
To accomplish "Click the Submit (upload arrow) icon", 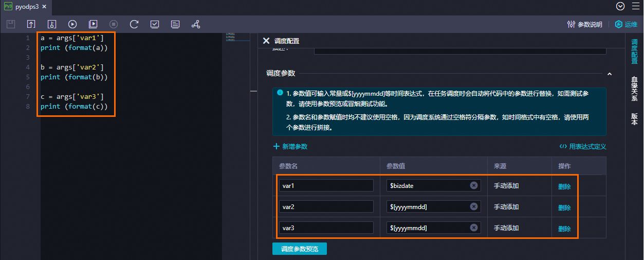I will (31, 24).
